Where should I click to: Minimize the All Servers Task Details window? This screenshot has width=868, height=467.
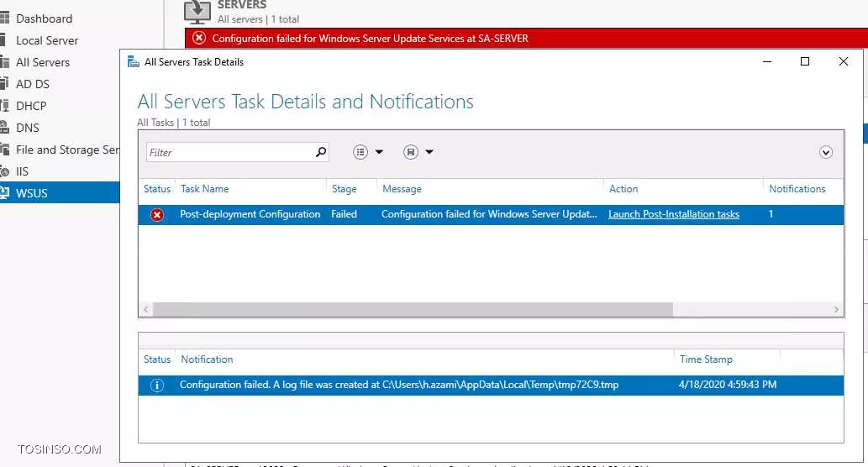tap(767, 61)
